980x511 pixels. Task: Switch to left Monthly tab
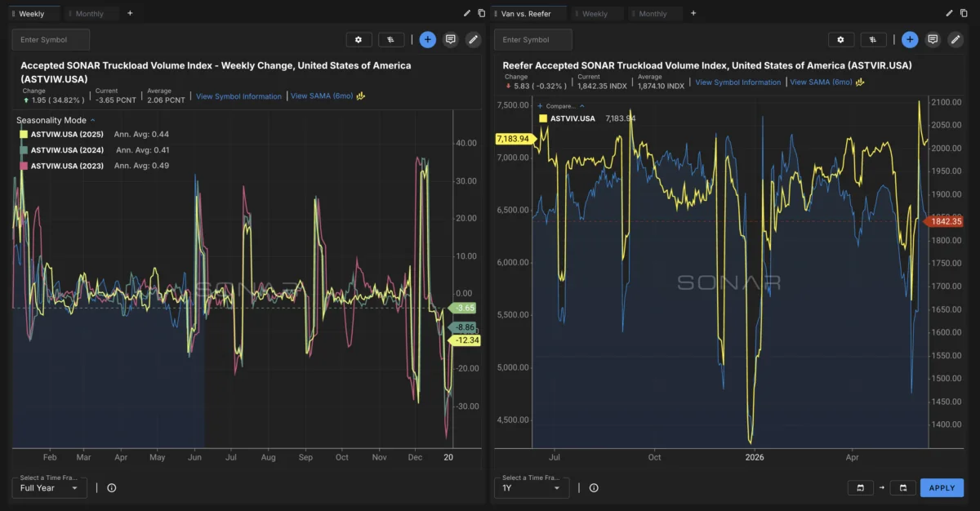point(90,14)
